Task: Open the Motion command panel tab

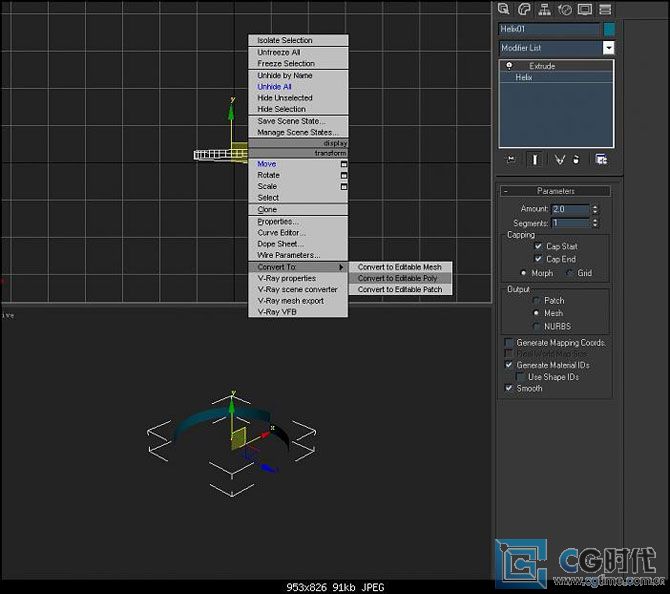Action: (564, 9)
